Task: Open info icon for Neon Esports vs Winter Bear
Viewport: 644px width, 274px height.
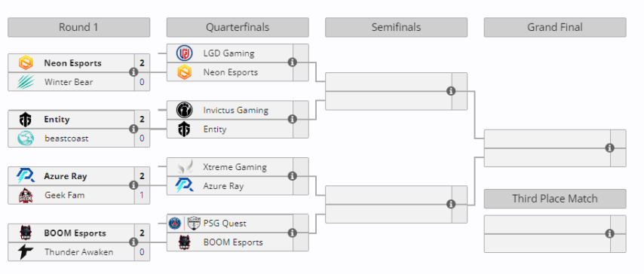Action: [x=133, y=72]
